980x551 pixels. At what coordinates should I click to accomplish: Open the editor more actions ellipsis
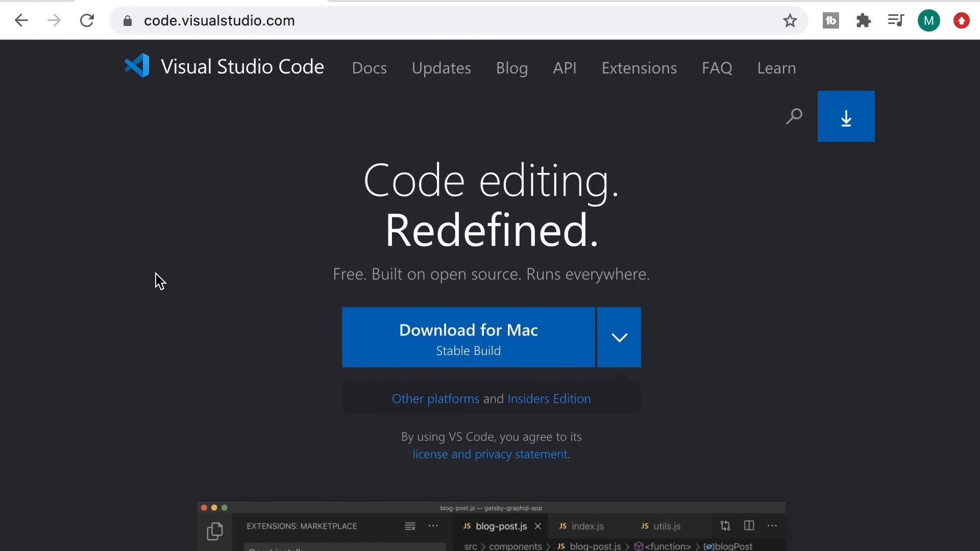772,525
